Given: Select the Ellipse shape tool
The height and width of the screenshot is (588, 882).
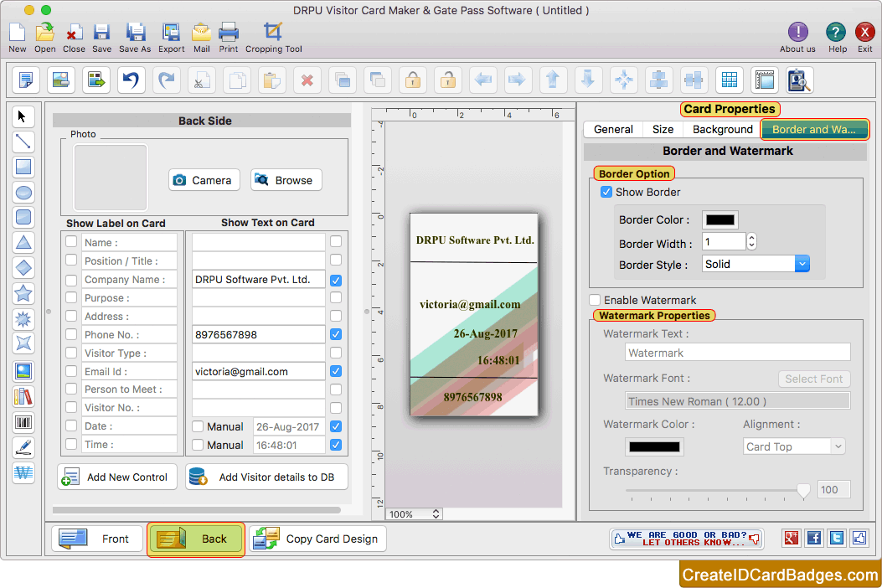Looking at the screenshot, I should tap(23, 193).
